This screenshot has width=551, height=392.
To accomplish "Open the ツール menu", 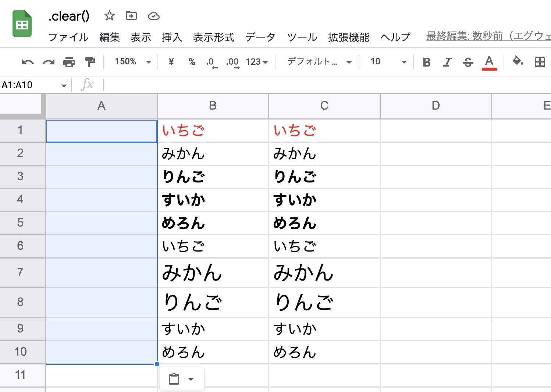I will [302, 37].
